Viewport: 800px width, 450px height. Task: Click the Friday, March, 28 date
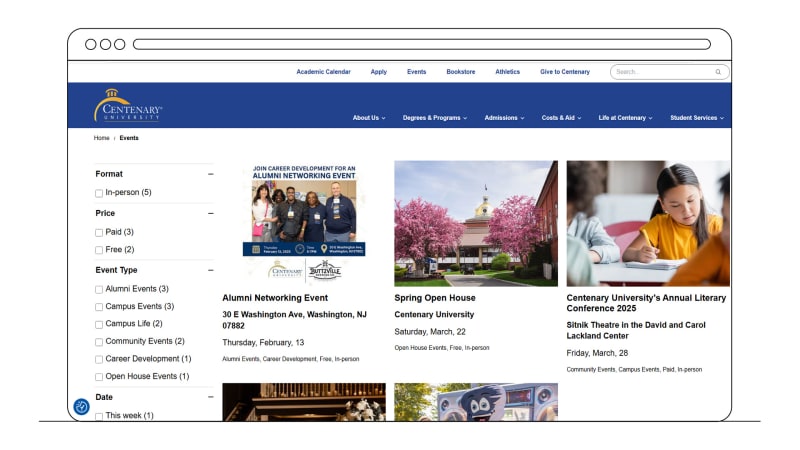[x=597, y=353]
